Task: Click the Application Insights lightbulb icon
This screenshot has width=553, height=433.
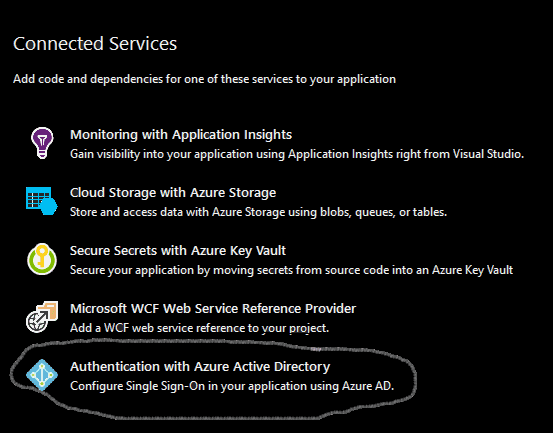Action: [x=42, y=143]
